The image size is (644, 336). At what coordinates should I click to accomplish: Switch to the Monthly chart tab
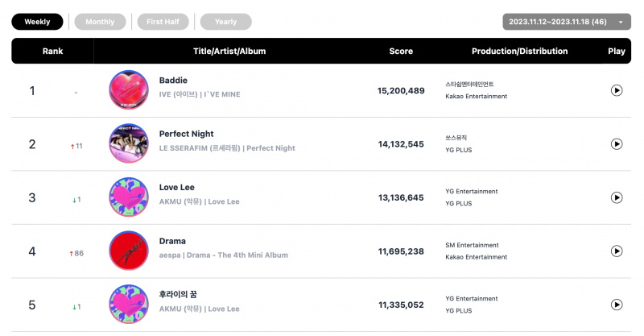click(x=100, y=22)
